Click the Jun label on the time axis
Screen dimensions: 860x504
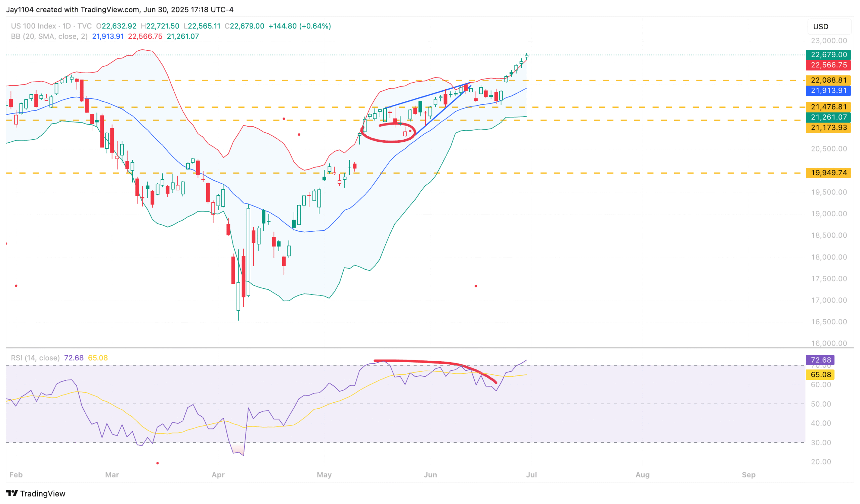[430, 474]
